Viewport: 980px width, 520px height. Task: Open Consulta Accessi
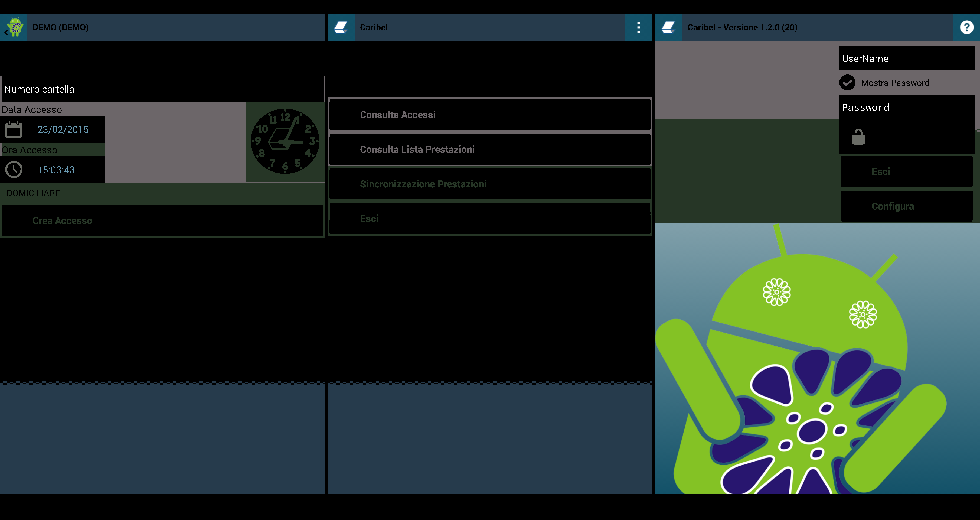tap(490, 115)
